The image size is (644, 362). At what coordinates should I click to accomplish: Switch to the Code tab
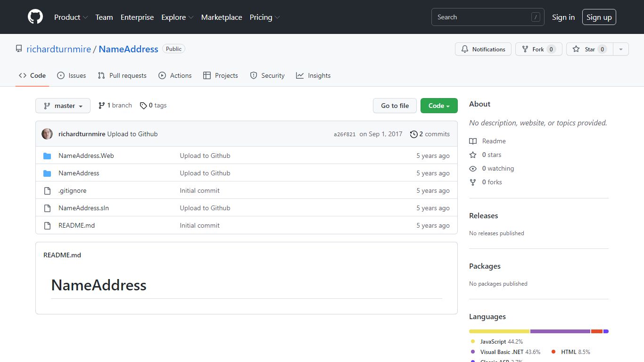(x=32, y=75)
